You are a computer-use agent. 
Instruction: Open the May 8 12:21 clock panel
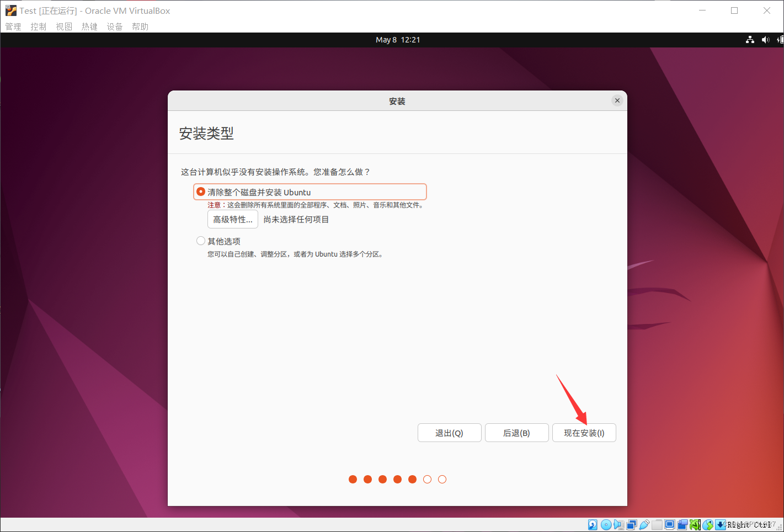coord(398,40)
